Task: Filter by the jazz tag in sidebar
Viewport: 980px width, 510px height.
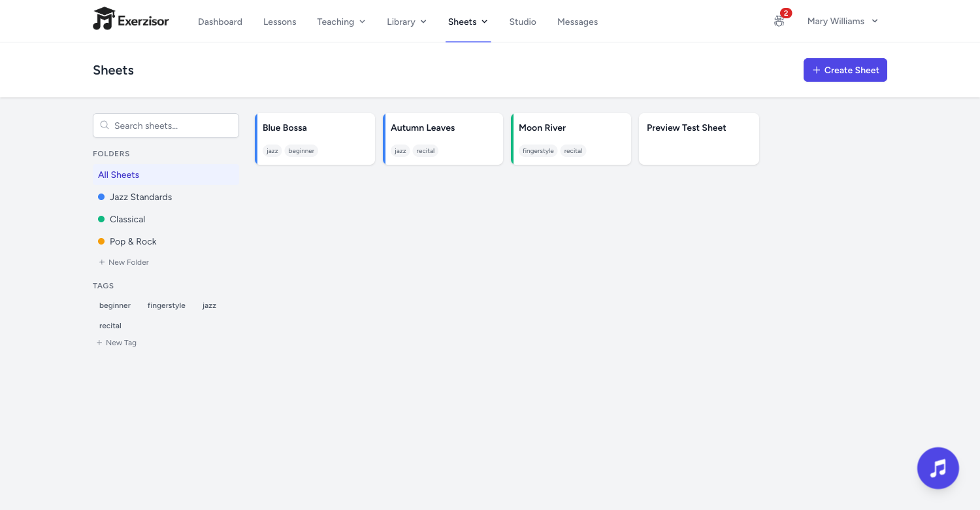Action: tap(209, 305)
